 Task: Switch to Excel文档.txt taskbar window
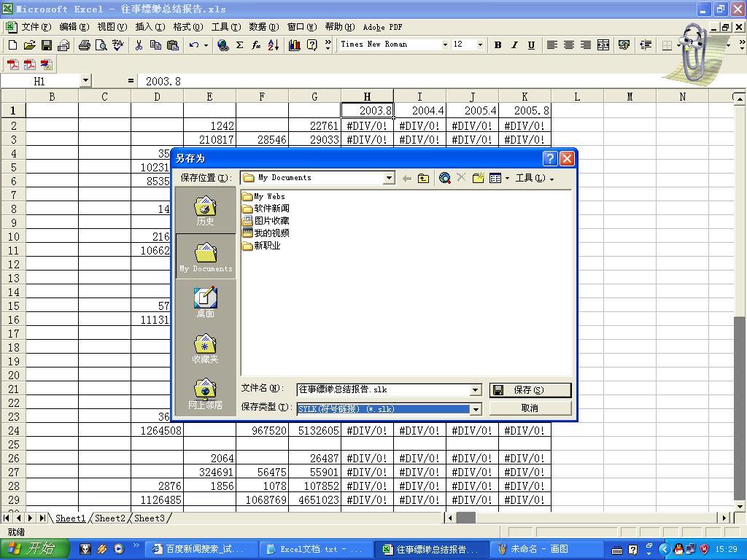tap(315, 549)
